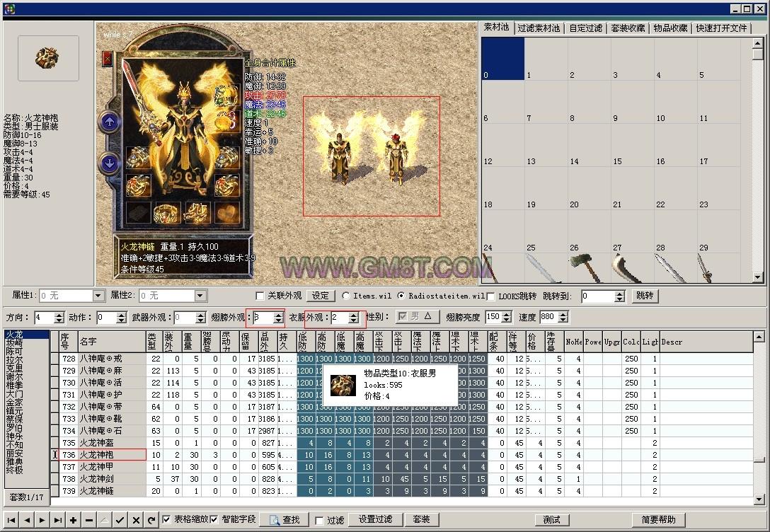Expand the 属性2 dropdown list
This screenshot has height=532, width=770.
point(197,296)
